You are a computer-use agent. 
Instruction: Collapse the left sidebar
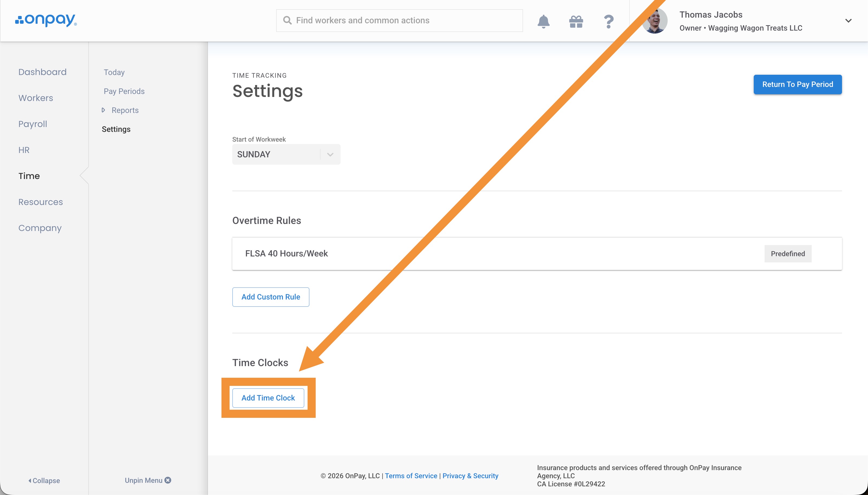pos(44,481)
